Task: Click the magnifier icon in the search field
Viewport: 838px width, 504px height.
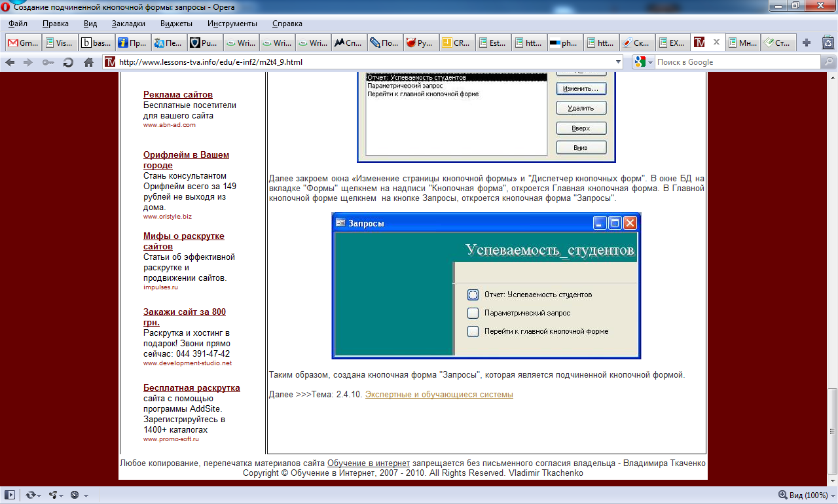Action: pos(828,62)
